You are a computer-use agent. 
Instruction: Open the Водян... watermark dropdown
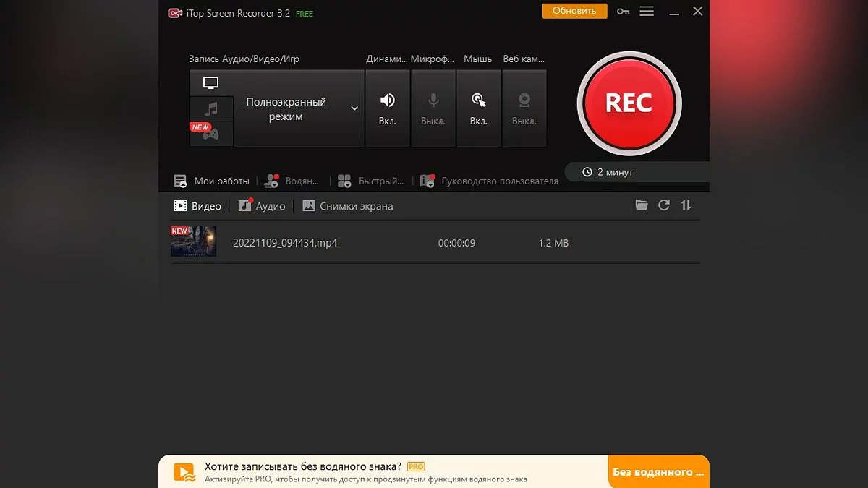293,181
